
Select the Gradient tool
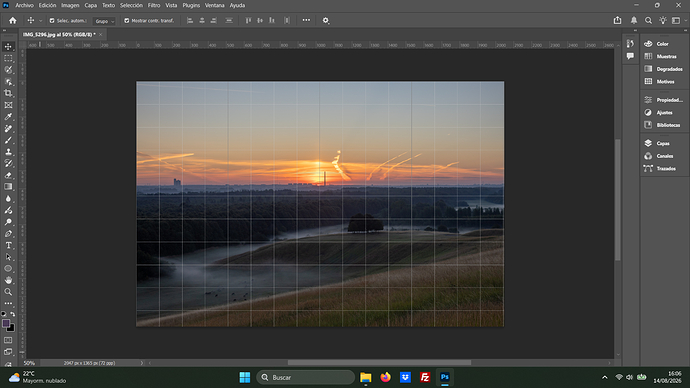pos(8,187)
